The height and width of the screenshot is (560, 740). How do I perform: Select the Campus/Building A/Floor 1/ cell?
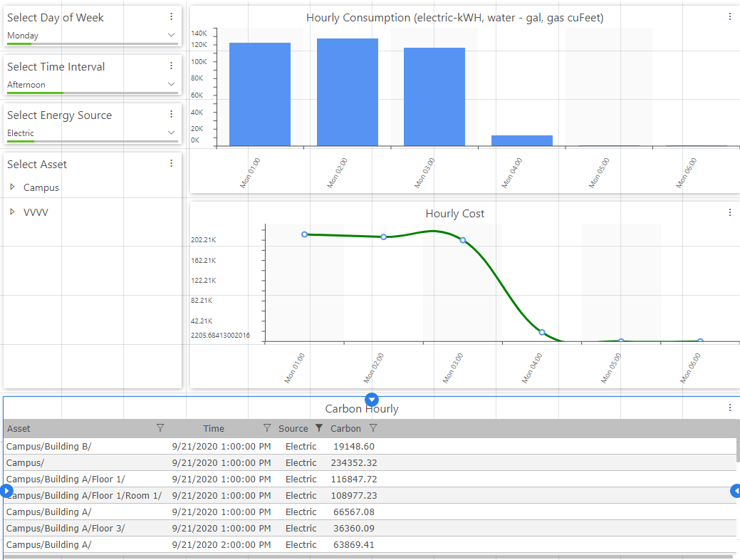[x=66, y=479]
